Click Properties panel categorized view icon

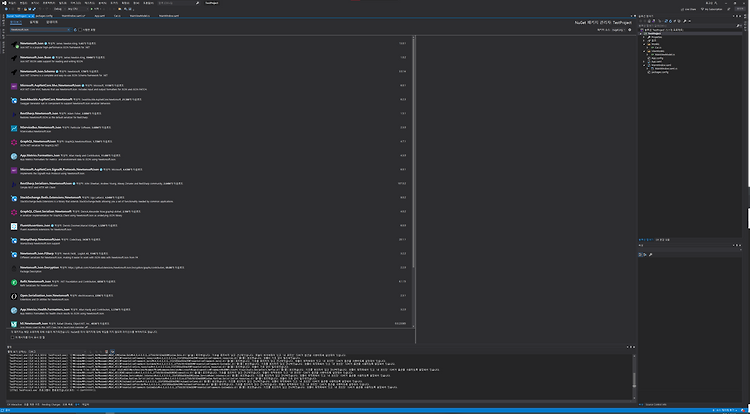tap(640, 254)
